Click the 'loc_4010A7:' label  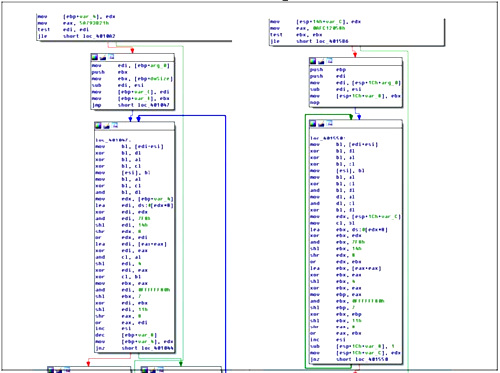click(x=113, y=140)
